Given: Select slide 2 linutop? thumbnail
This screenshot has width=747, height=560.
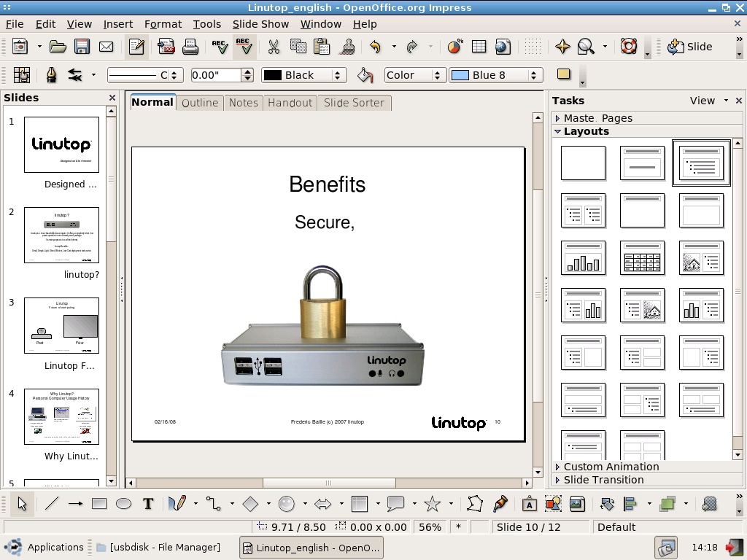Looking at the screenshot, I should click(x=61, y=236).
